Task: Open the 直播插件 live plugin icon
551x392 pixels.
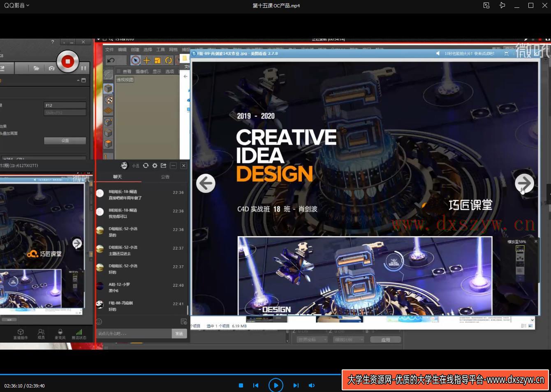Action: point(21,334)
